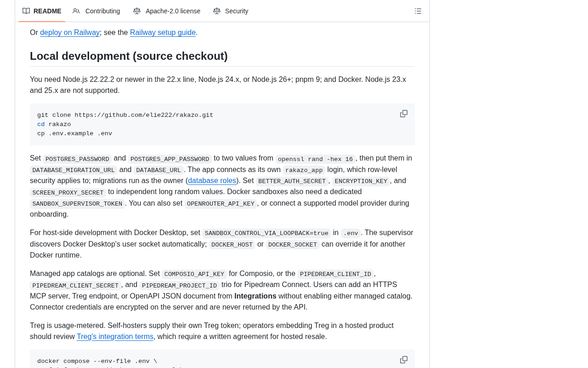
Task: Follow the deploy on Railway link
Action: (70, 33)
